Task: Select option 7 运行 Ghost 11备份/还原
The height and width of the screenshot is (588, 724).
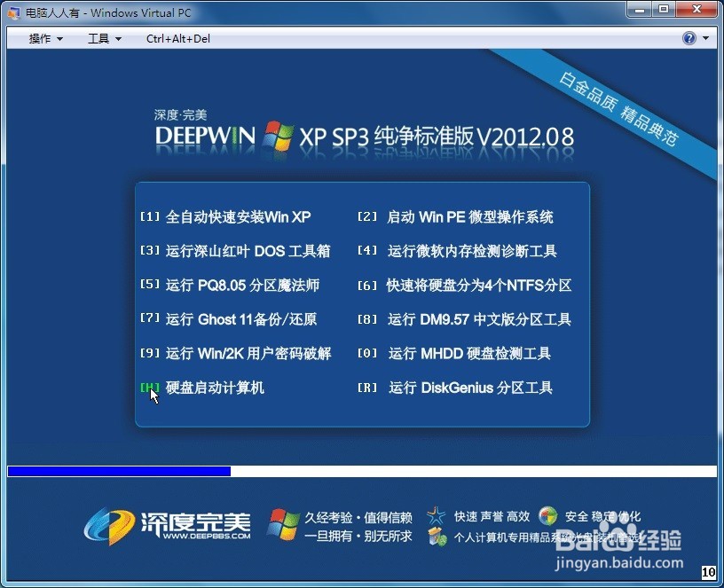Action: 228,319
